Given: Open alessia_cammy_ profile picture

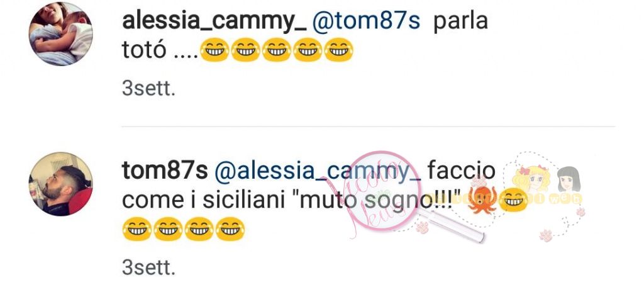Looking at the screenshot, I should pyautogui.click(x=61, y=34).
